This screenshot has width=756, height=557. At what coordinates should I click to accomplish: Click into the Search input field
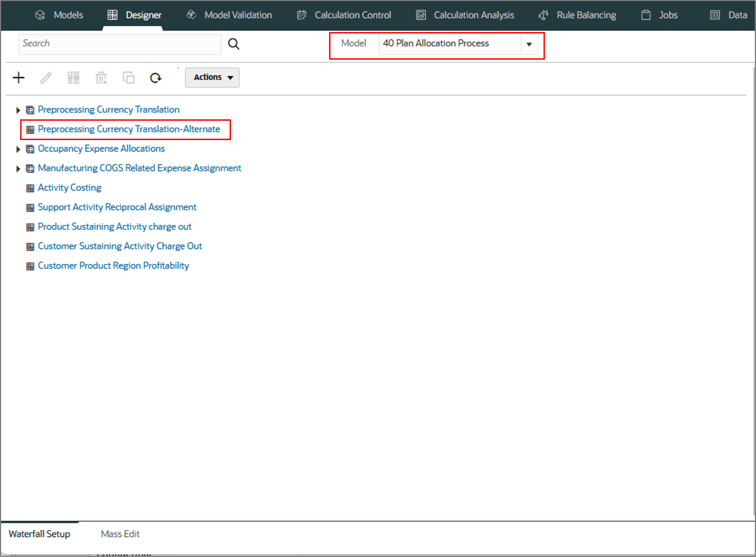[120, 44]
